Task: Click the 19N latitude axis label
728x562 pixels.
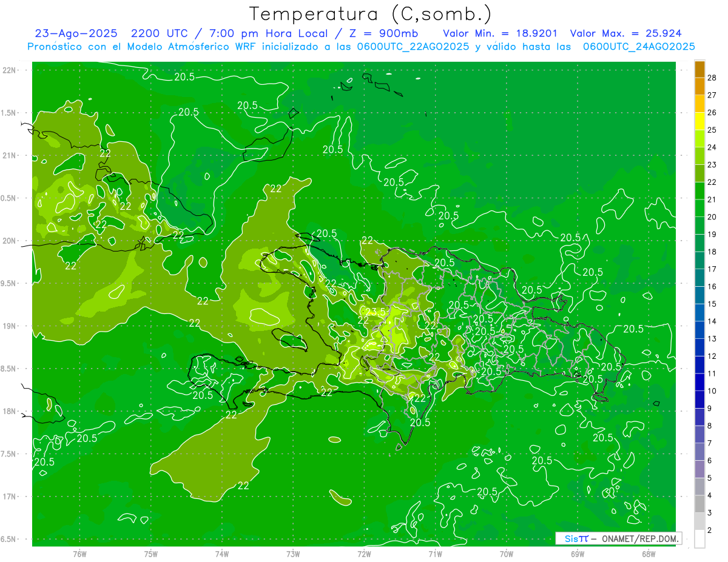Action: 9,326
